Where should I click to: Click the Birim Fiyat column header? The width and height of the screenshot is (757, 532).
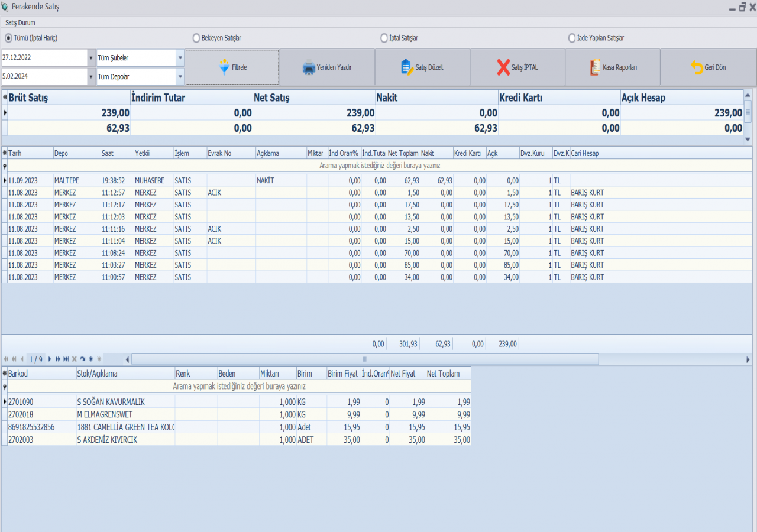pyautogui.click(x=344, y=374)
